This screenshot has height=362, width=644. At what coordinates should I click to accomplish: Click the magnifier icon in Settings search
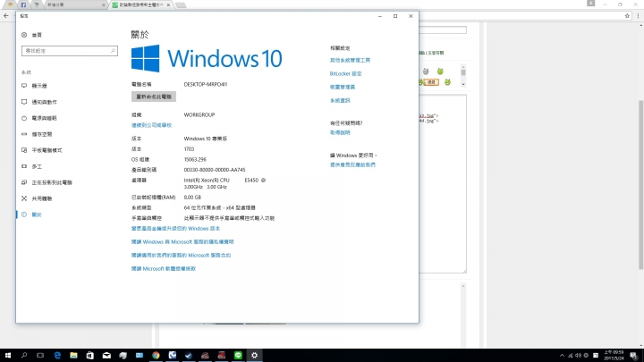click(113, 51)
